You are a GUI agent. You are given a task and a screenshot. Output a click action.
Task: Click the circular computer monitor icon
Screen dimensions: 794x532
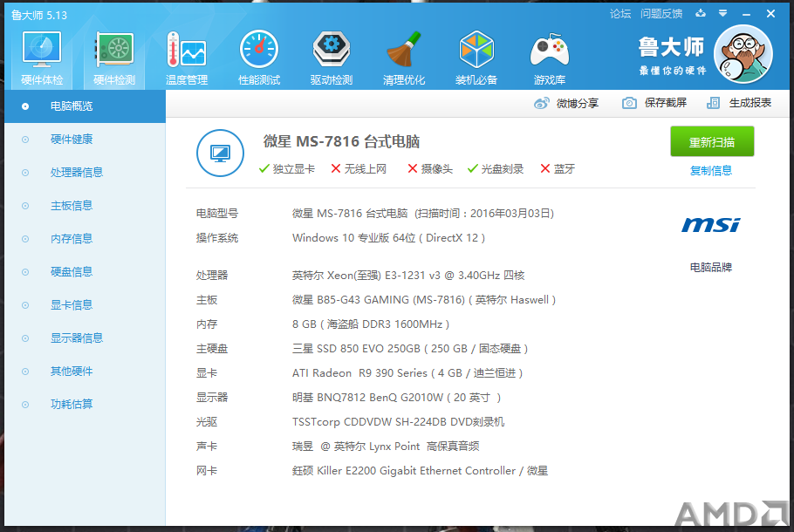[220, 153]
